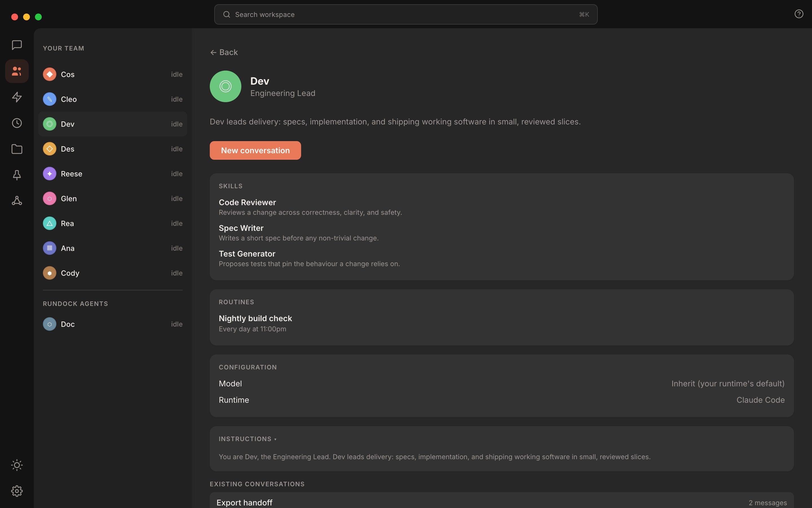
Task: Select the Cleo name in team list
Action: coord(69,99)
